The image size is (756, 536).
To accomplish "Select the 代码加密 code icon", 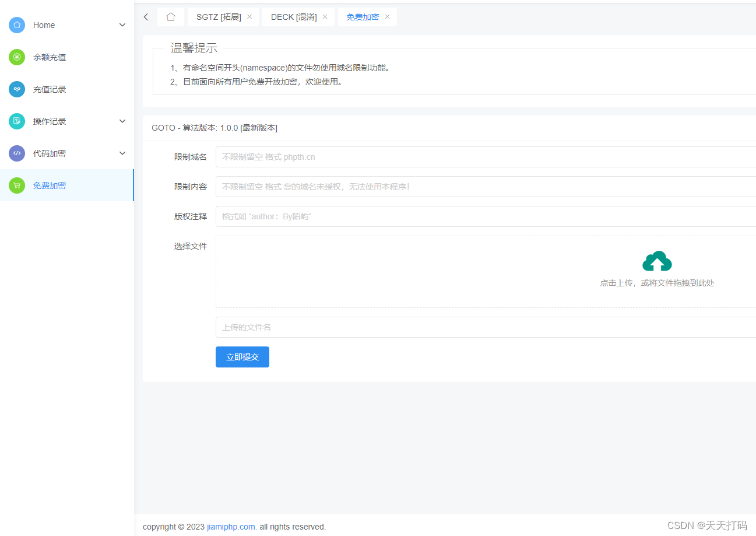I will (17, 153).
